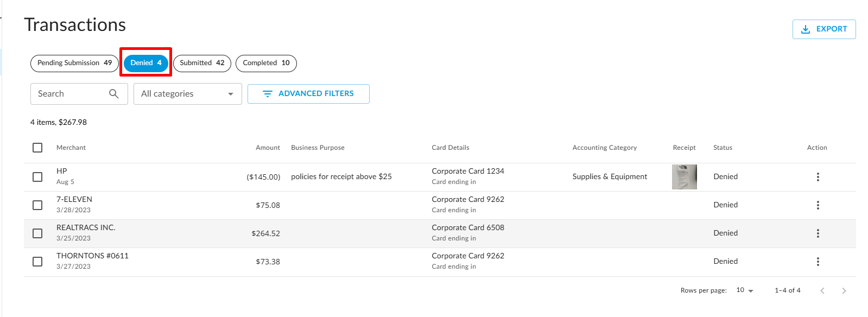Open action menu for HP transaction

pos(818,177)
